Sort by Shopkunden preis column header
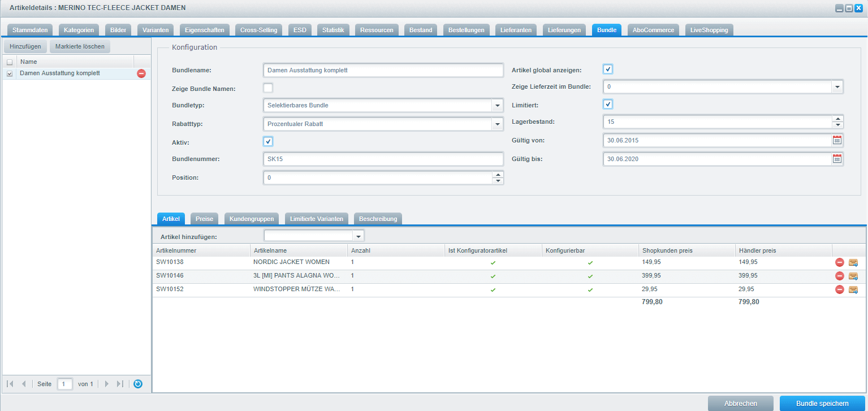 click(x=686, y=250)
